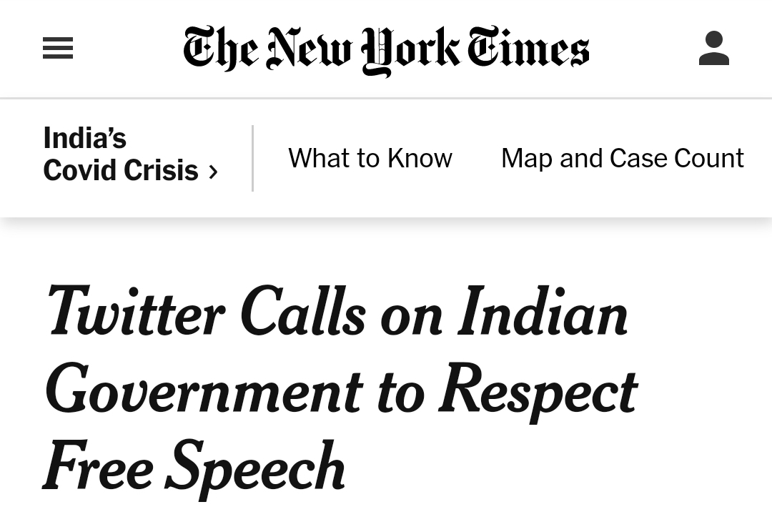Go to Map and Case Count
The image size is (772, 532).
pyautogui.click(x=622, y=158)
